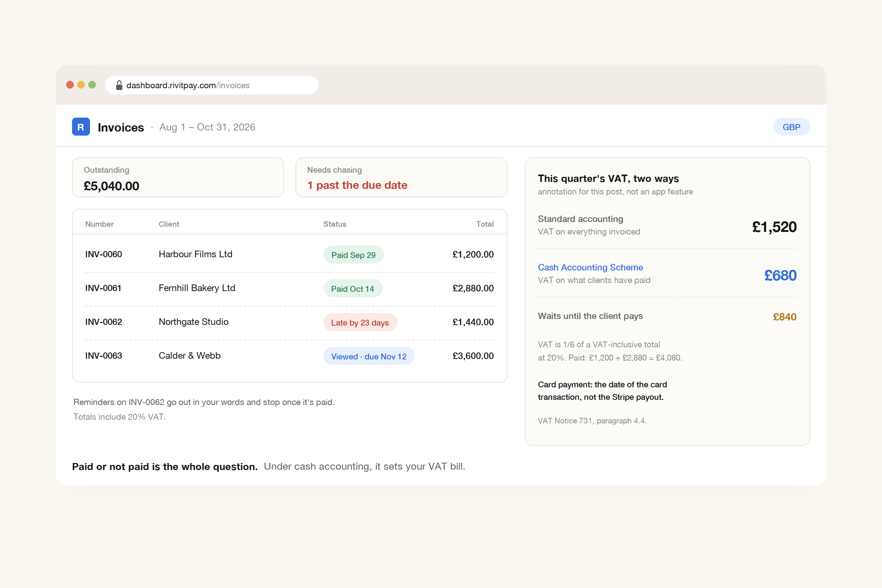This screenshot has width=882, height=588.
Task: Click the dashboard.rivitpay.com address field
Action: 212,85
